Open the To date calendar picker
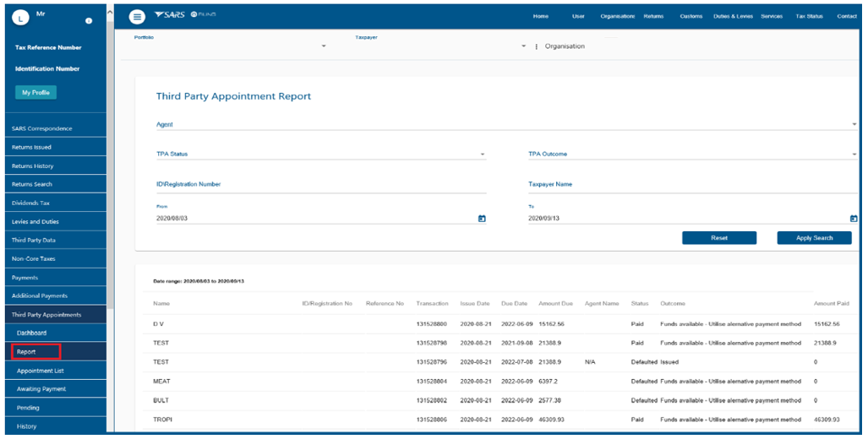 (x=854, y=219)
